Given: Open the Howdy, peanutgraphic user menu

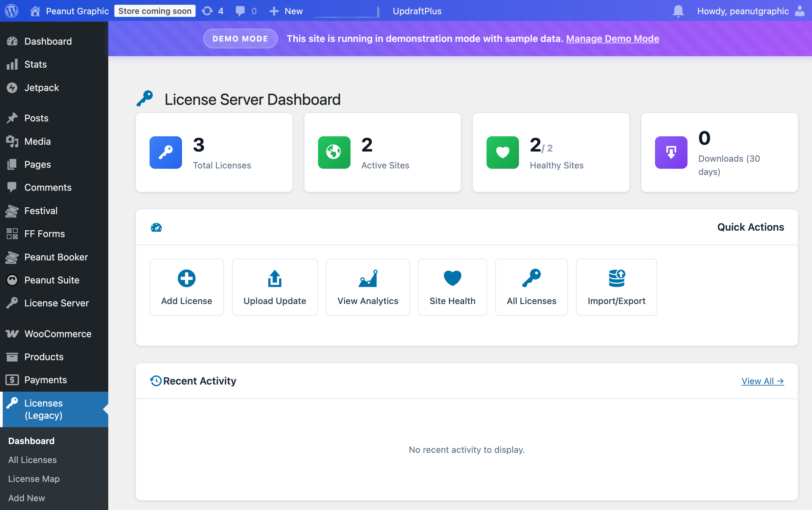Looking at the screenshot, I should point(743,11).
